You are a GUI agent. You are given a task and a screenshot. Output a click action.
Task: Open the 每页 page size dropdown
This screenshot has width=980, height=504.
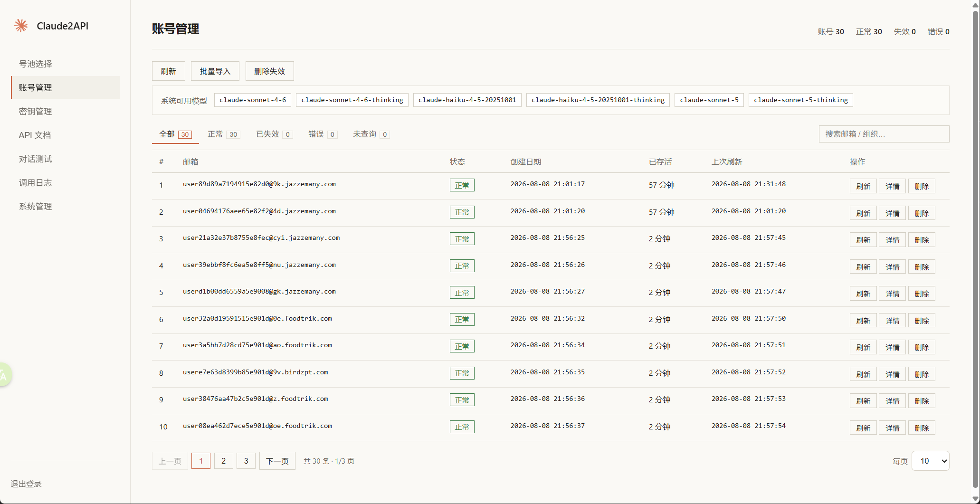pos(930,461)
